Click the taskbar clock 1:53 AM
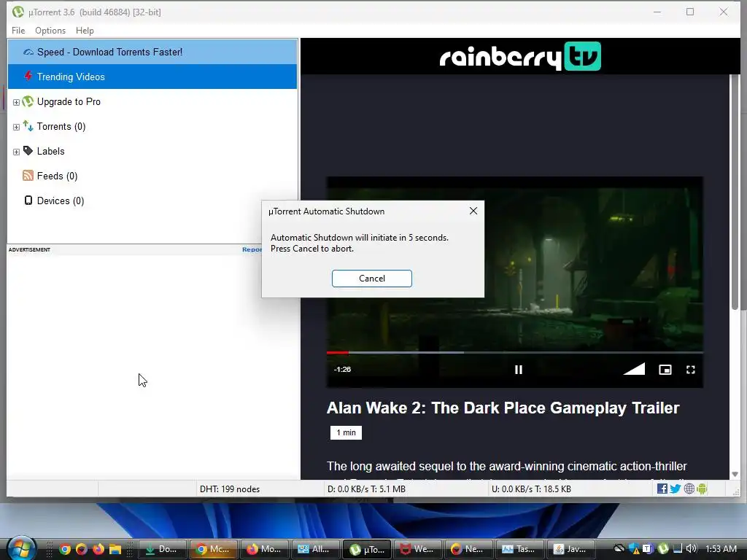The height and width of the screenshot is (560, 747). [x=721, y=548]
